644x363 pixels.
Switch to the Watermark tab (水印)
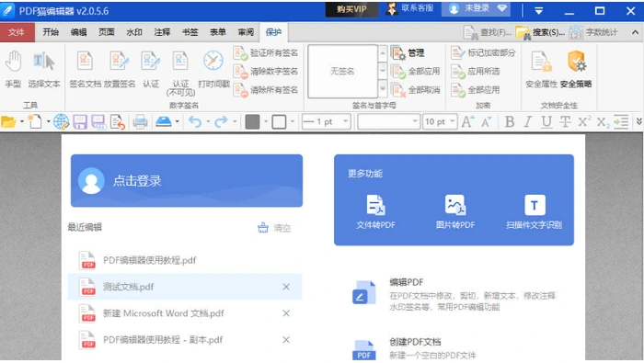134,32
